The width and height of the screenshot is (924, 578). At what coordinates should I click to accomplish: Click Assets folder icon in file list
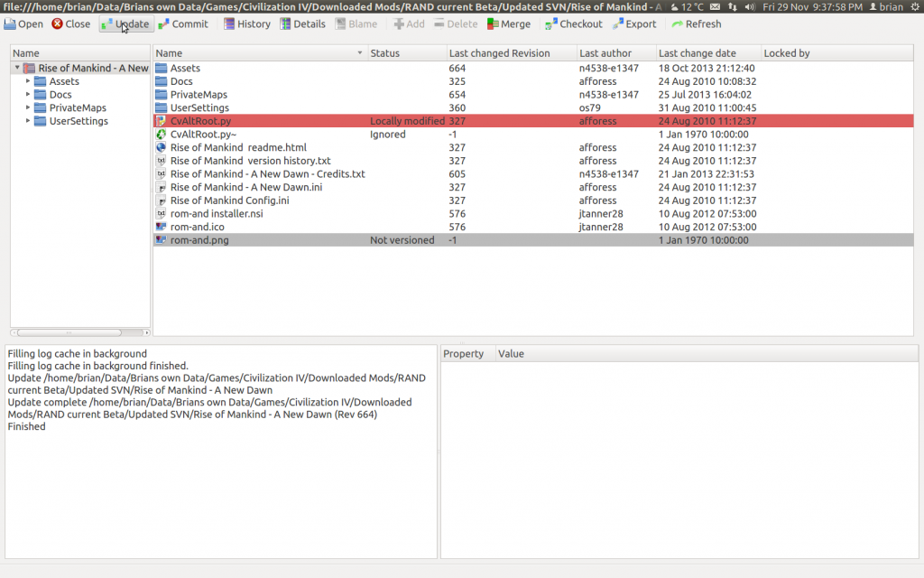click(161, 68)
